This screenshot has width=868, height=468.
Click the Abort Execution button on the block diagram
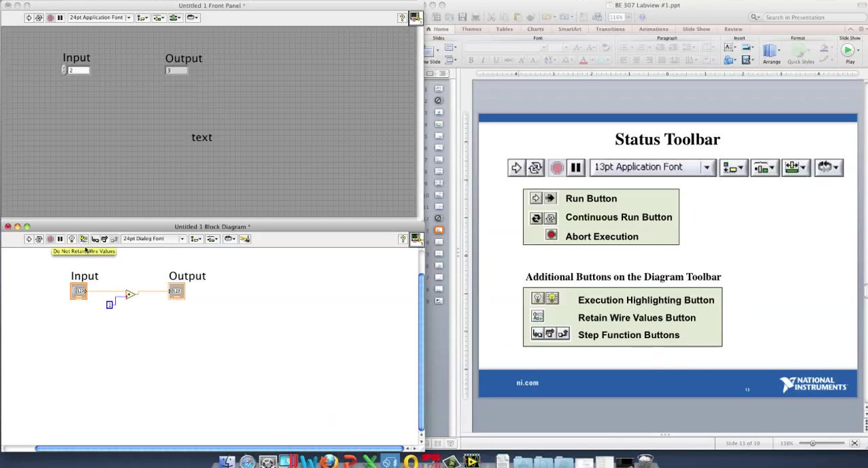click(x=50, y=238)
